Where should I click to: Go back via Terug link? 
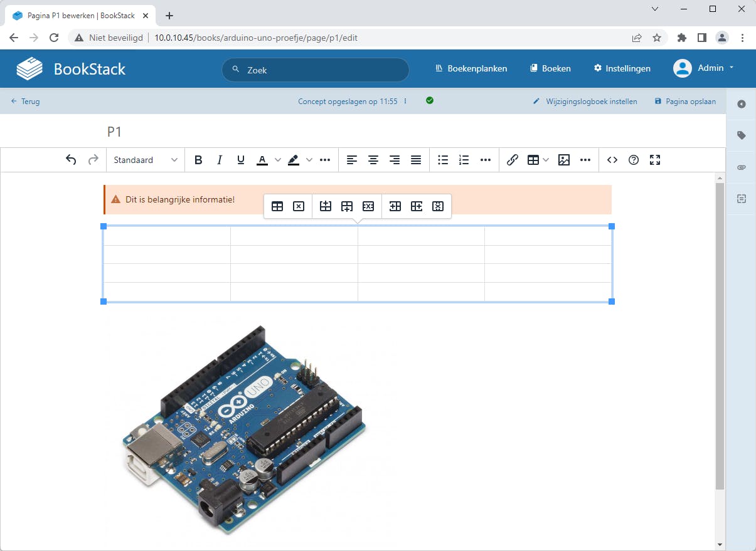(25, 101)
